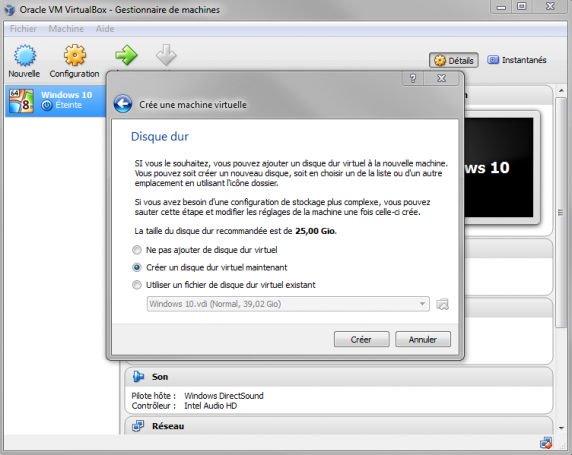Click the Créer button
Screen dimensions: 572x455
tap(362, 339)
